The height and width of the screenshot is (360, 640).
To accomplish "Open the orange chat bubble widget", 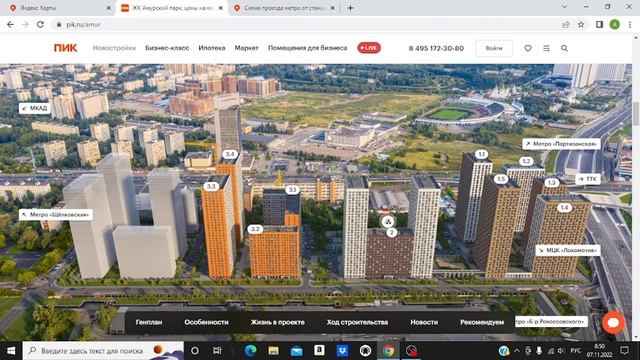I will (613, 322).
